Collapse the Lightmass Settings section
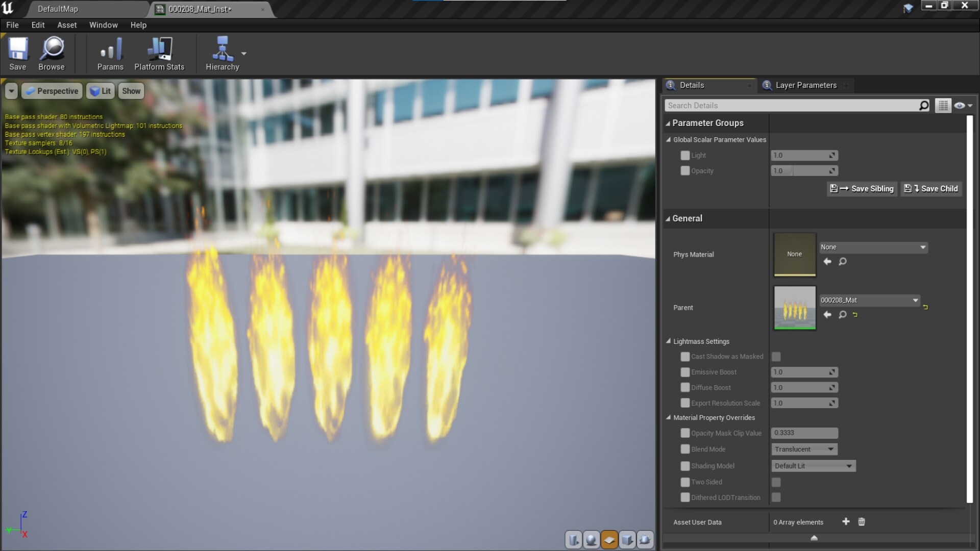This screenshot has height=551, width=980. click(x=669, y=341)
